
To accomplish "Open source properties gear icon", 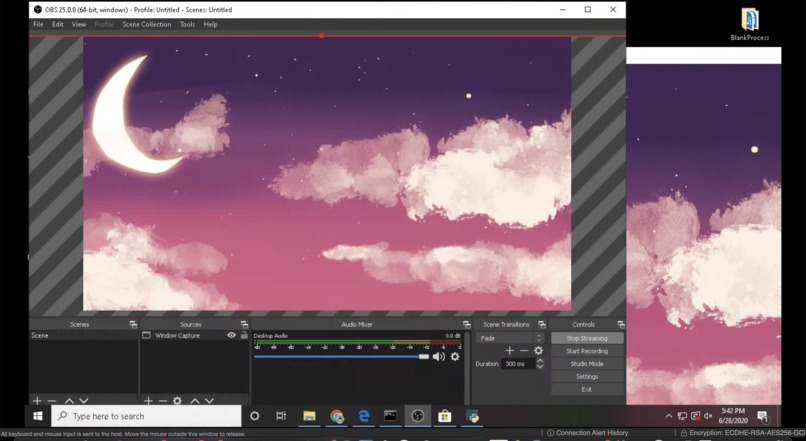I will click(x=177, y=400).
